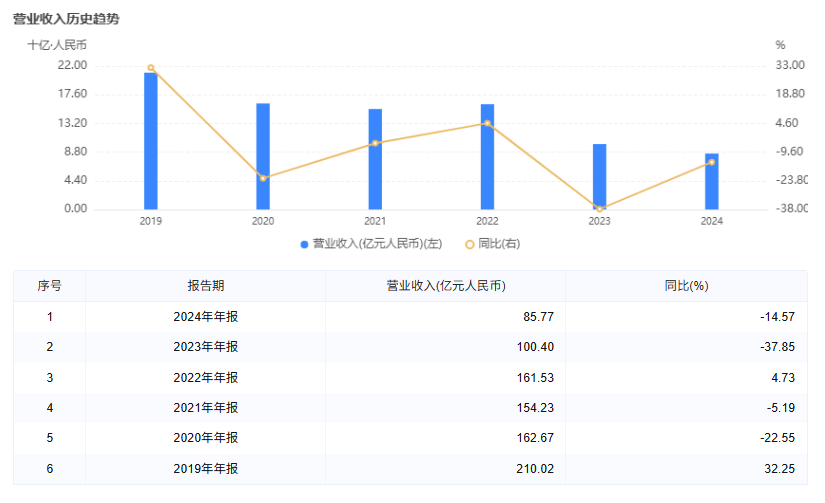Screen dimensions: 825x503
Task: Select the 2022年年报 report cell
Action: coord(206,378)
